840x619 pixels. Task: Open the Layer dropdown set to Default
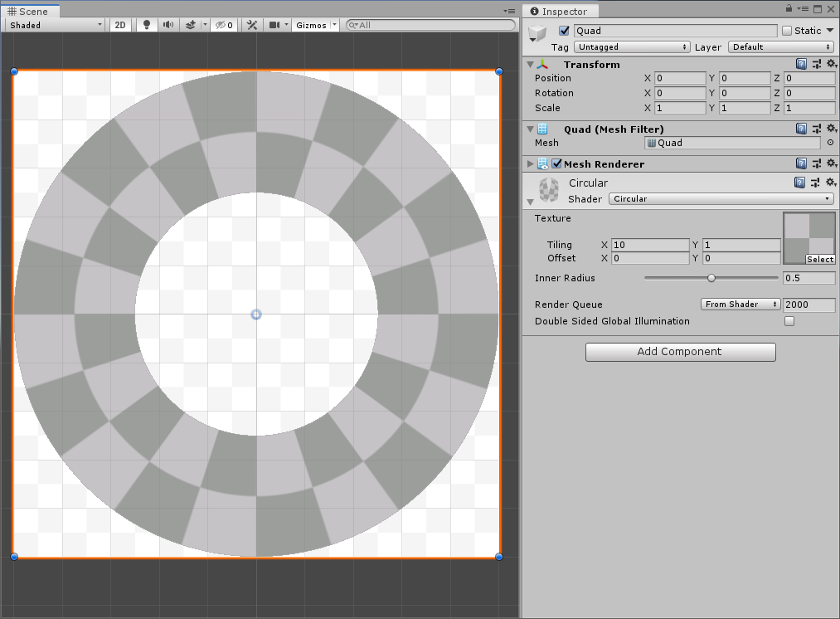pos(779,46)
